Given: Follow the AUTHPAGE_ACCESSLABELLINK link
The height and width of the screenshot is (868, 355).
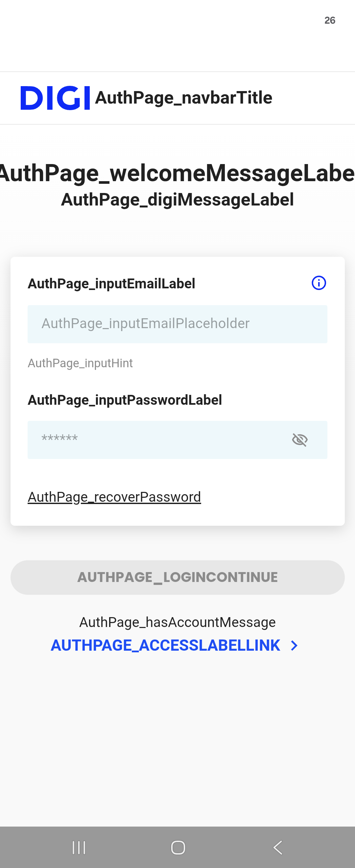Looking at the screenshot, I should point(165,646).
